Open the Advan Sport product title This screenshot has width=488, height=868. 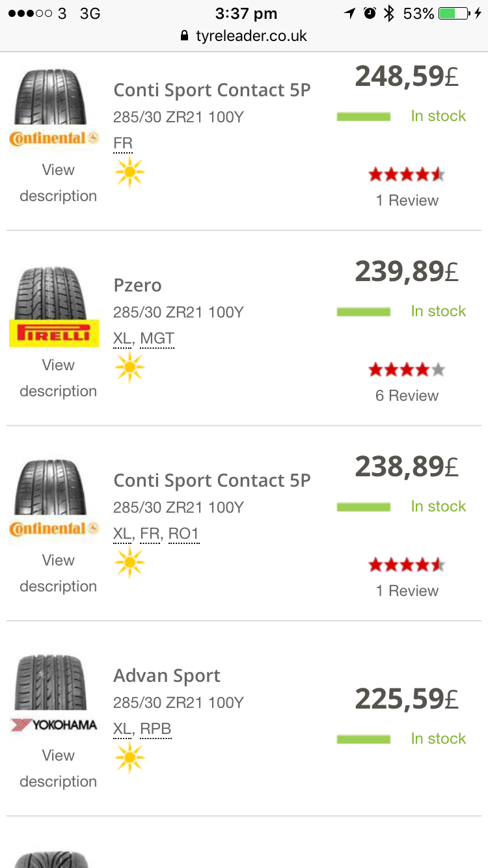(167, 675)
